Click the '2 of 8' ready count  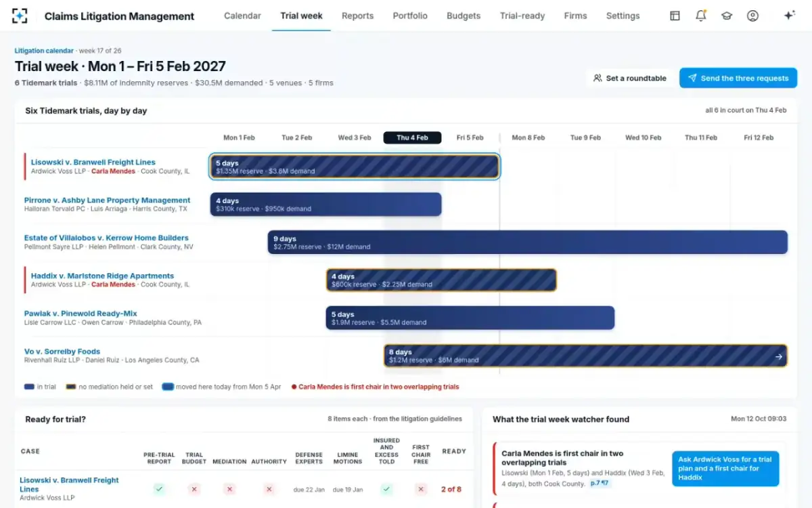pos(451,489)
